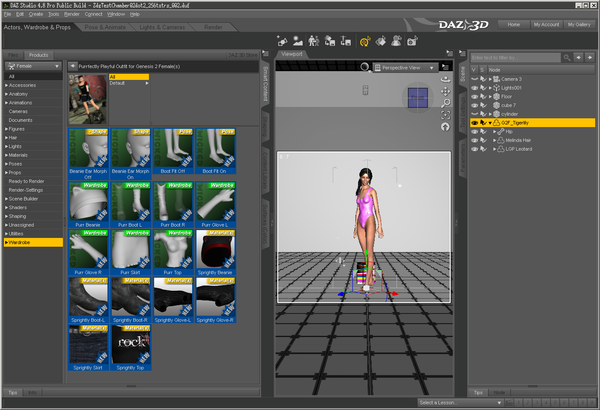The width and height of the screenshot is (600, 410).
Task: Toggle visibility eye for LOP Leotard
Action: [x=474, y=149]
